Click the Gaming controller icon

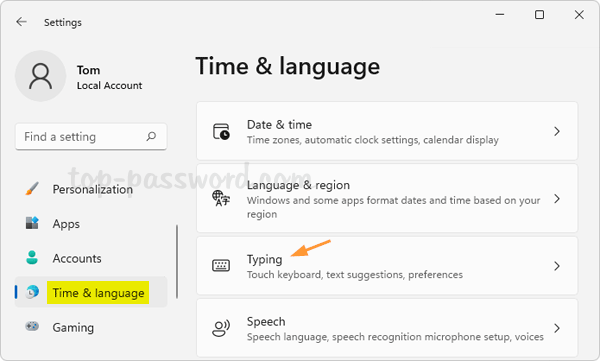pos(32,327)
